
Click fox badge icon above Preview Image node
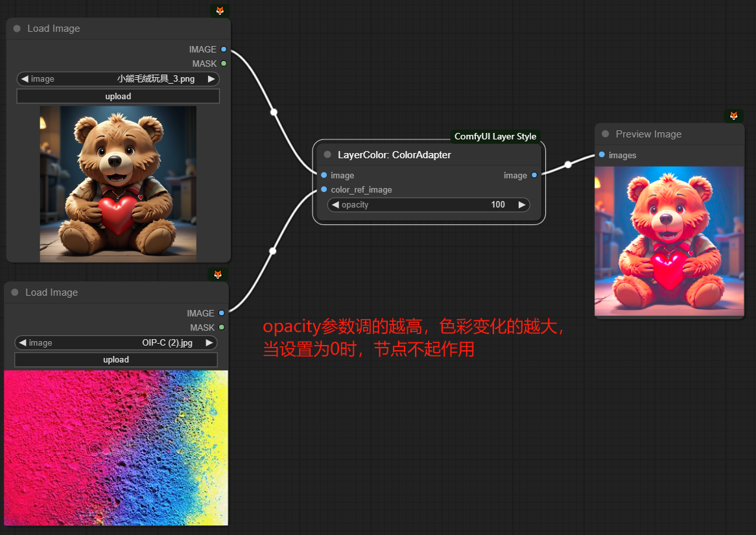tap(733, 115)
